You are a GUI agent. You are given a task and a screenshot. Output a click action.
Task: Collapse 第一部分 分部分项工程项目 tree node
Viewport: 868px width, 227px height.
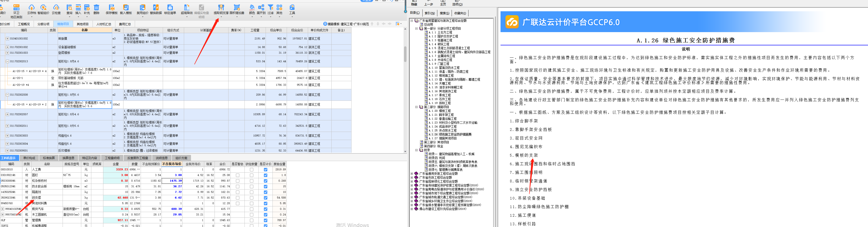click(x=416, y=29)
